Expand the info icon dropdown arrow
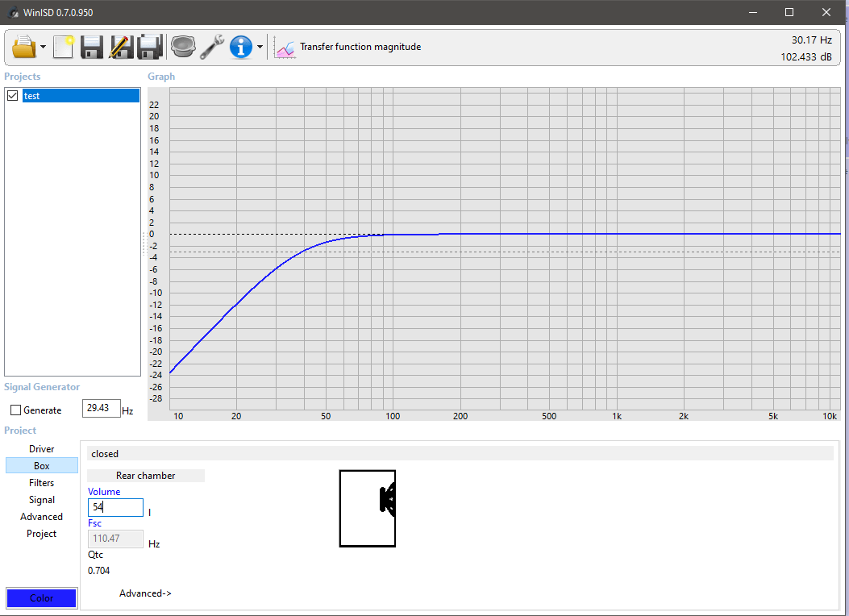Screen dimensions: 849x616 260,47
